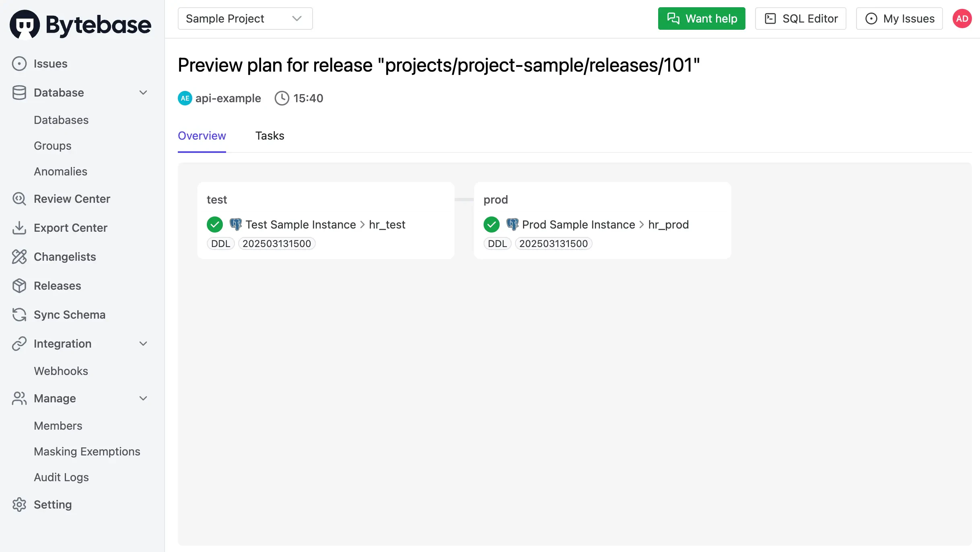The height and width of the screenshot is (552, 980).
Task: Click the Releases package icon
Action: pos(19,286)
